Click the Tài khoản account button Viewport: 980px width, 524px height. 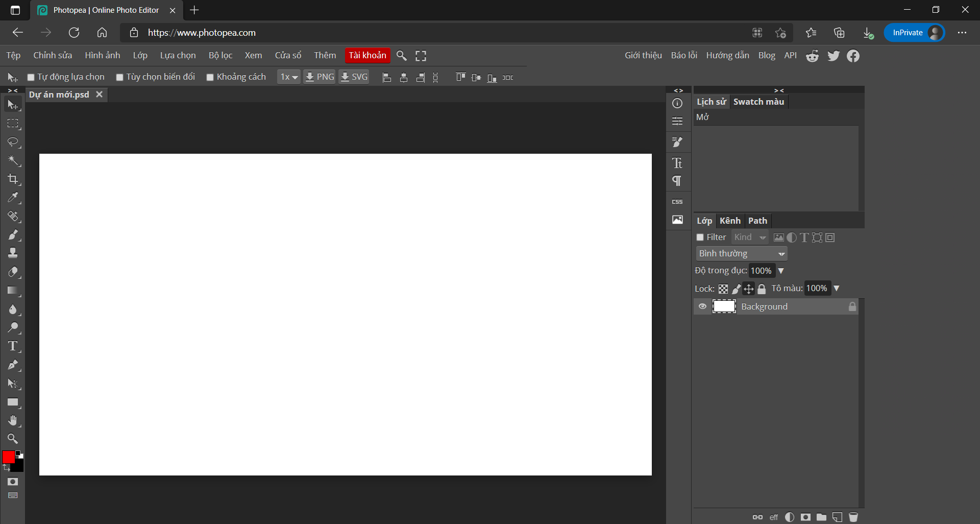367,56
